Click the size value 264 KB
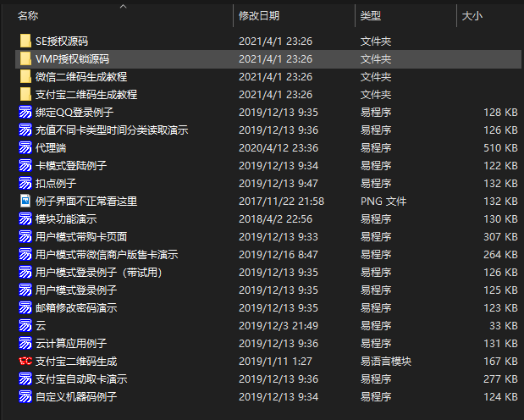This screenshot has height=420, width=524. tap(500, 254)
